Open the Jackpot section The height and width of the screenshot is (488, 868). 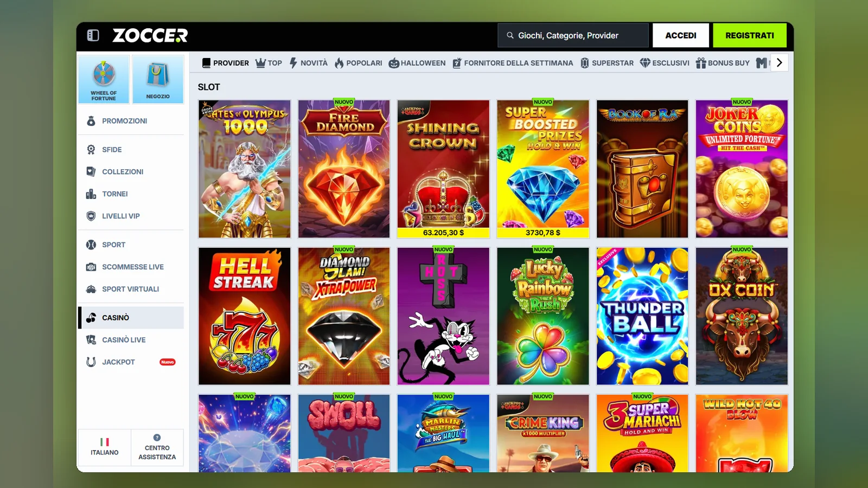pos(131,362)
